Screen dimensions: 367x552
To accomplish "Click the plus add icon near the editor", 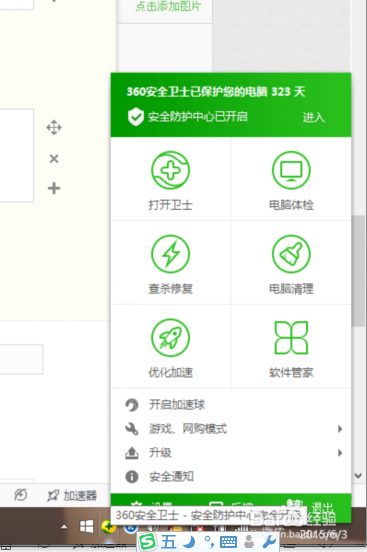I will [54, 188].
